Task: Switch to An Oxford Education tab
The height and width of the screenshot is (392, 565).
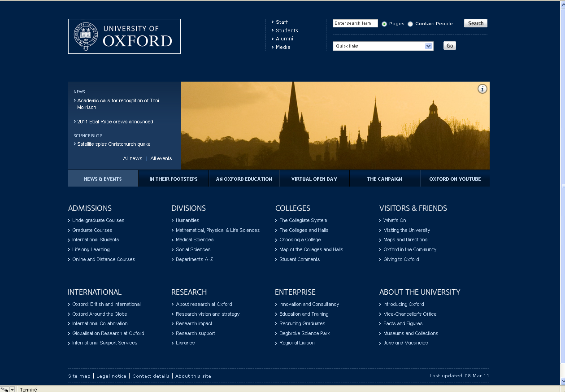Action: 244,179
